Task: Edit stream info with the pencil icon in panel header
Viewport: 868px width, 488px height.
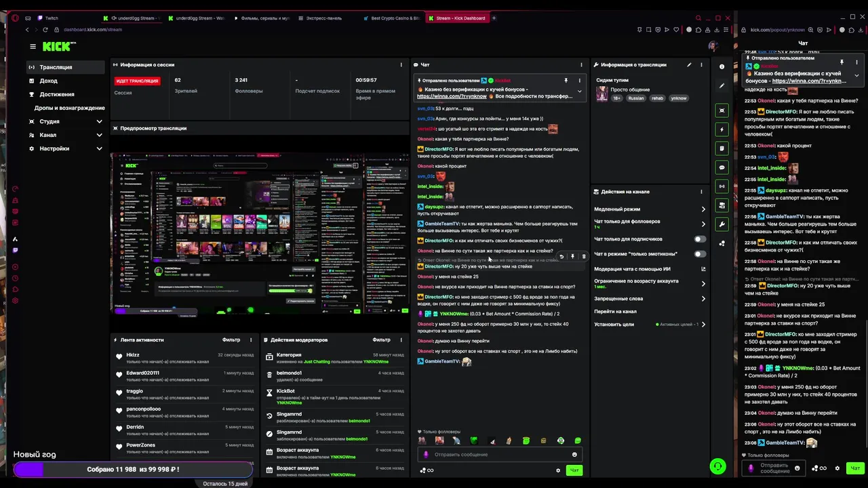Action: (x=689, y=65)
